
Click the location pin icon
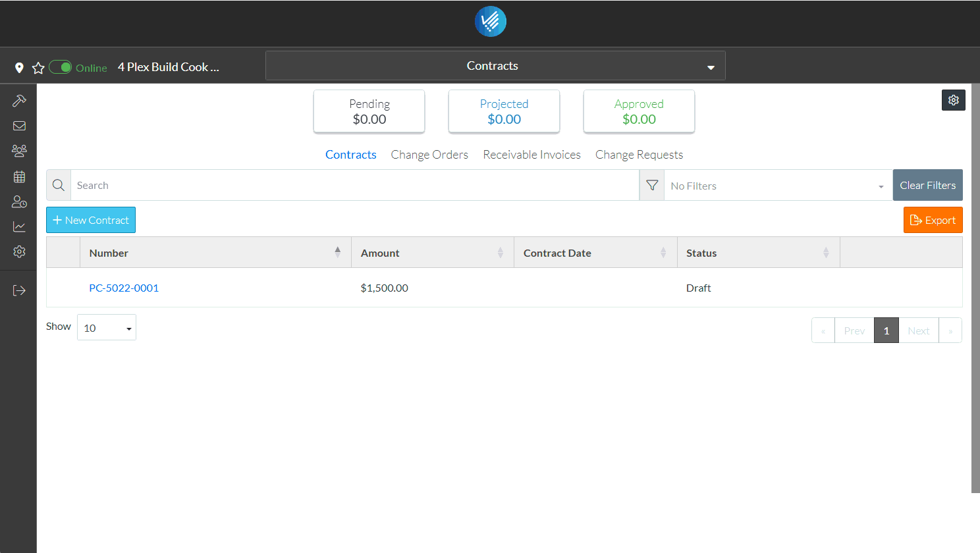coord(19,68)
